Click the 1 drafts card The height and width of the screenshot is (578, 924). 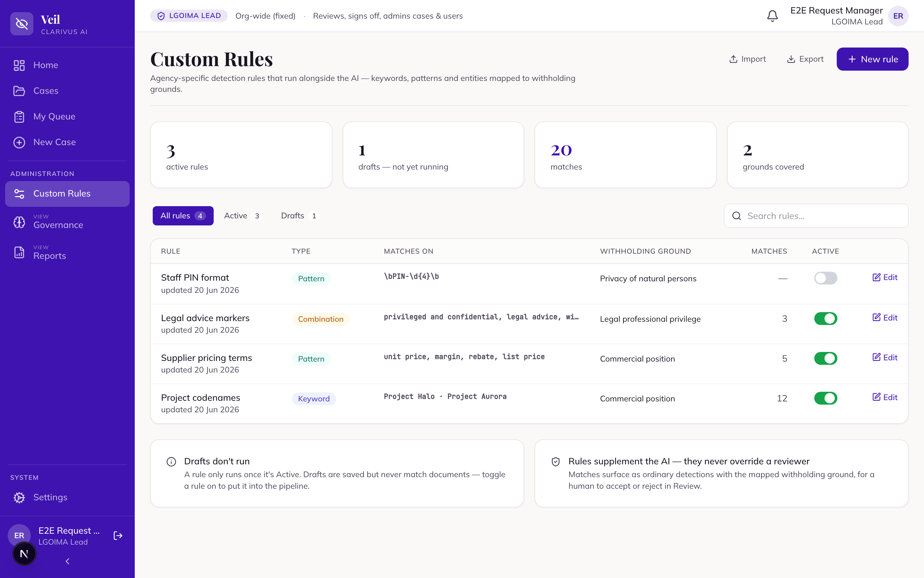(433, 155)
